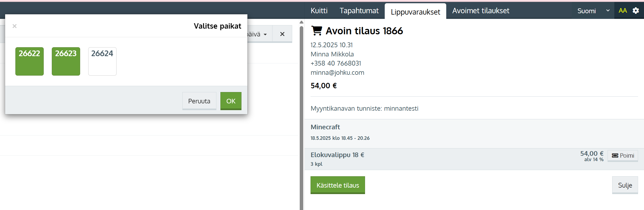
Task: Toggle seat 26623 selection
Action: point(66,61)
